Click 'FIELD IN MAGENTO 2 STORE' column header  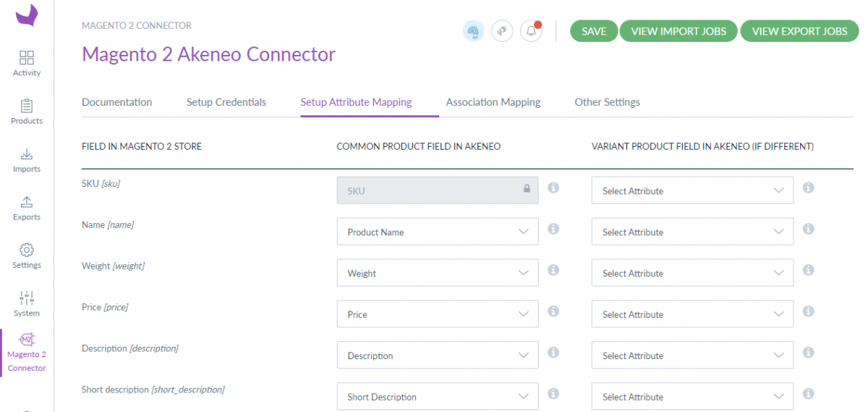(x=142, y=146)
